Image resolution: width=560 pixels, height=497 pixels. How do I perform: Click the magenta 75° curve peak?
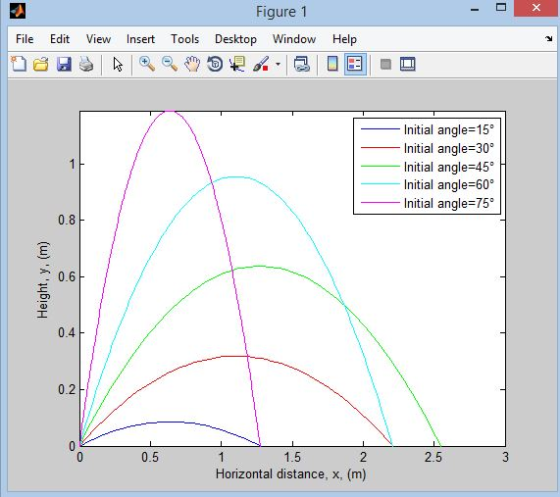(x=170, y=111)
